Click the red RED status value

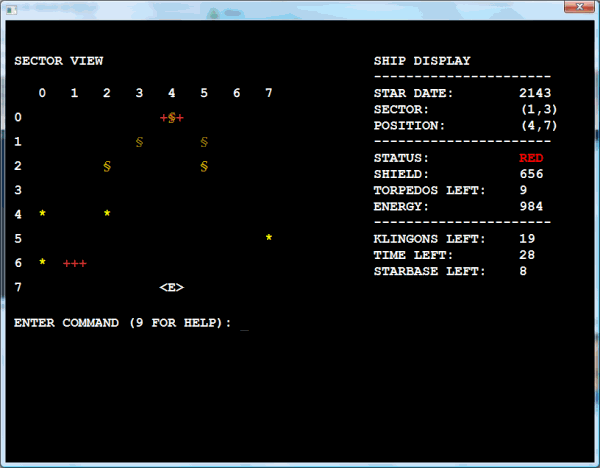click(x=531, y=158)
